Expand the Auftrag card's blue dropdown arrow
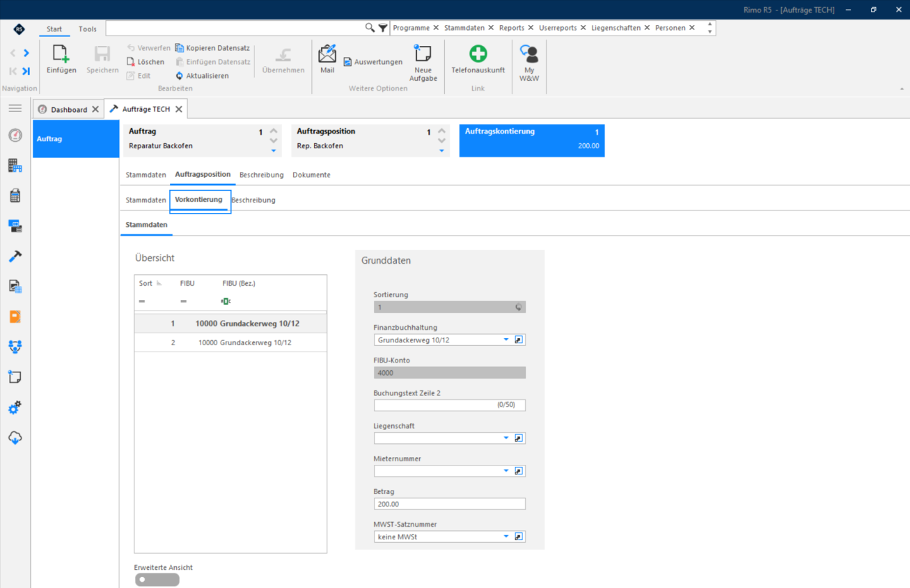Screen dimensions: 910x588 pos(274,150)
